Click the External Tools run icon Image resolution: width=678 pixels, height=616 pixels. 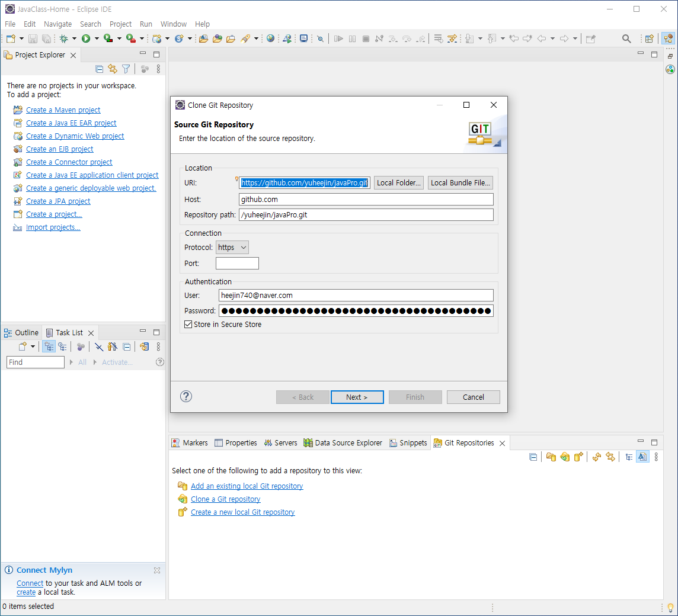tap(130, 39)
